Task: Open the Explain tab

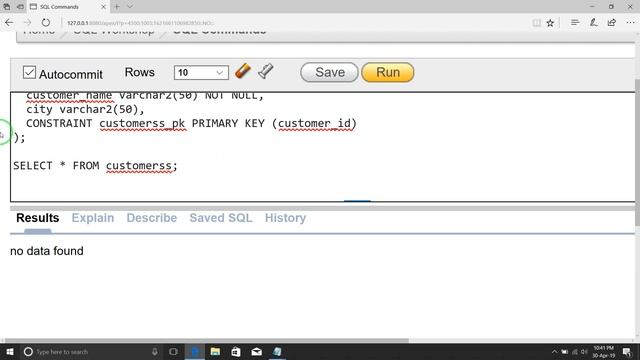Action: coord(93,218)
